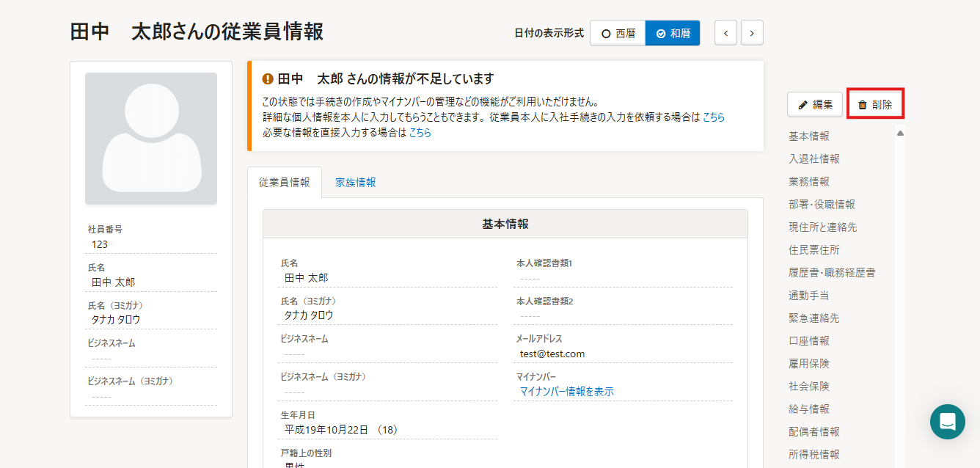Jump to 現住所と連絡先 section
Image resolution: width=980 pixels, height=468 pixels.
[823, 227]
